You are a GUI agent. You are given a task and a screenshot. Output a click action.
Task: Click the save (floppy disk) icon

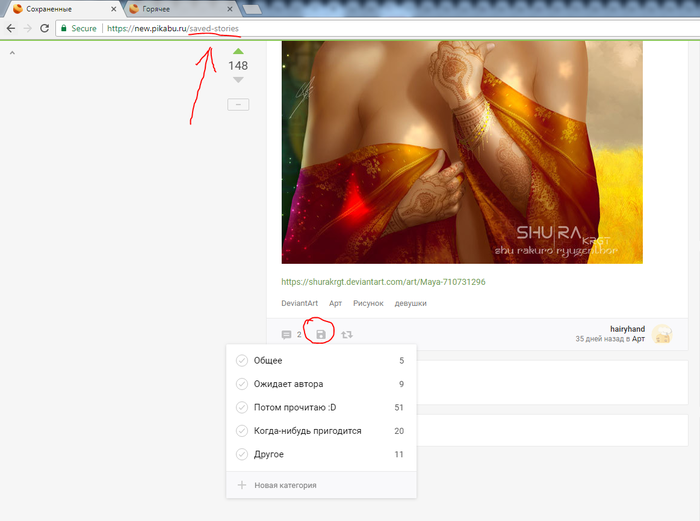[x=320, y=334]
